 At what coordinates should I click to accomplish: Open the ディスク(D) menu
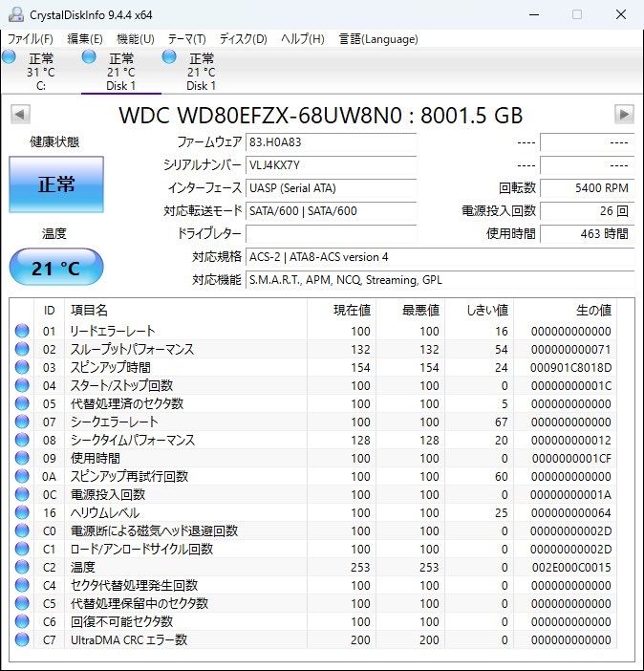tap(243, 39)
